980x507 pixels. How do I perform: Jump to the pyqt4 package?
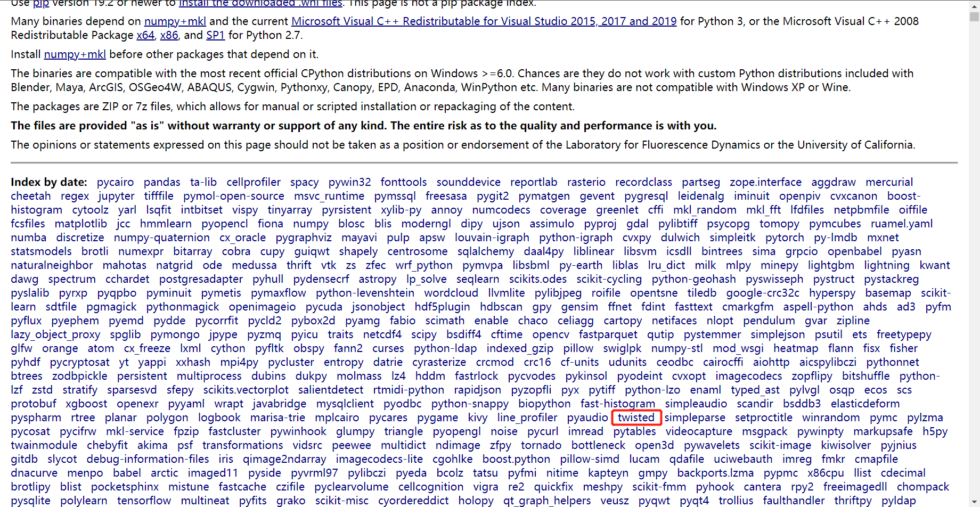coord(695,501)
